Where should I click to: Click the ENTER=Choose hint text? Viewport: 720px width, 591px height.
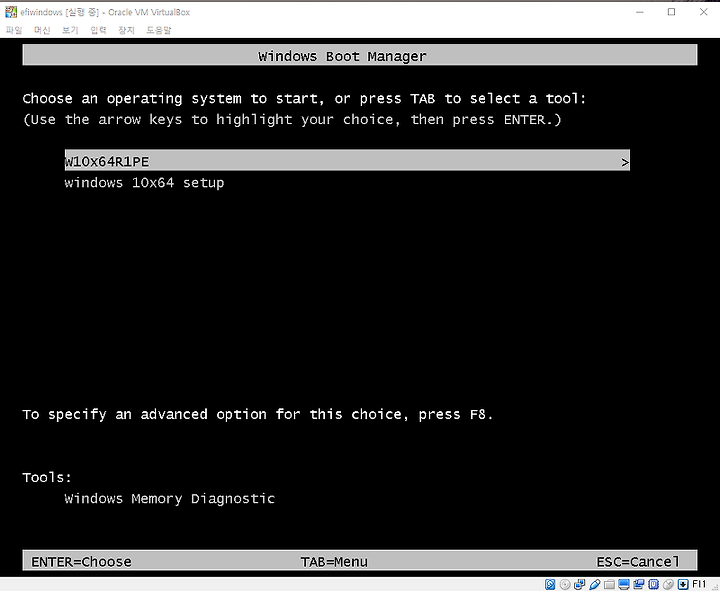point(81,562)
